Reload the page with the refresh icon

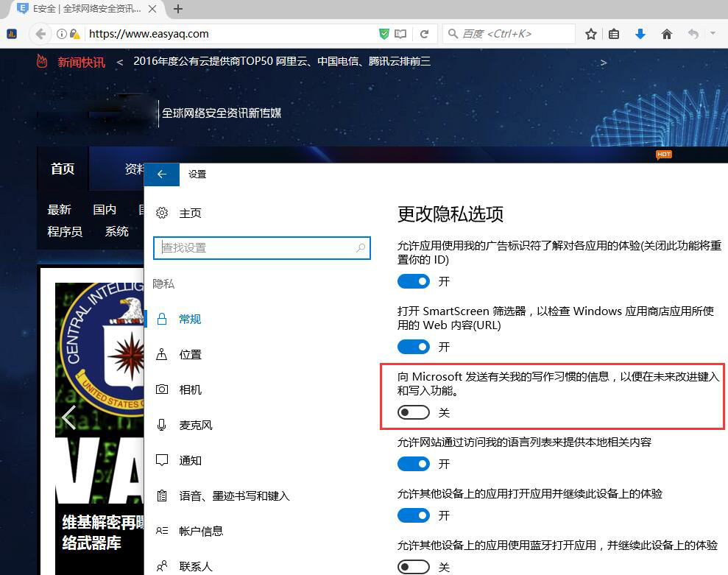[424, 34]
